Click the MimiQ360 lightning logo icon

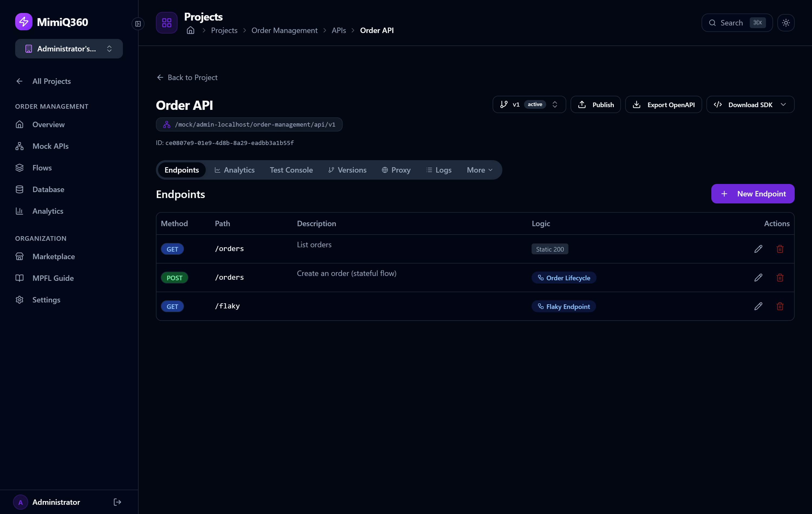tap(24, 22)
